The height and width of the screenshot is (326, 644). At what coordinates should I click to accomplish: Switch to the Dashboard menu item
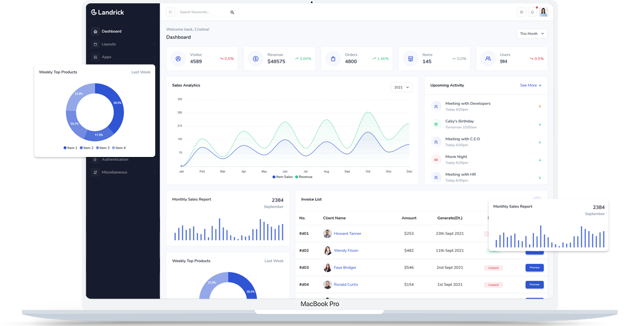[112, 31]
